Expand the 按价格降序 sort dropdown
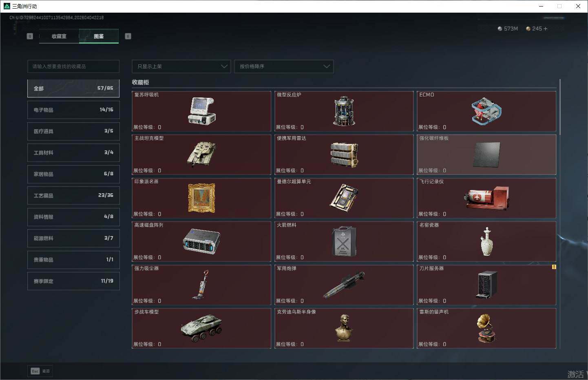Screen dimensions: 588x380 pyautogui.click(x=284, y=66)
